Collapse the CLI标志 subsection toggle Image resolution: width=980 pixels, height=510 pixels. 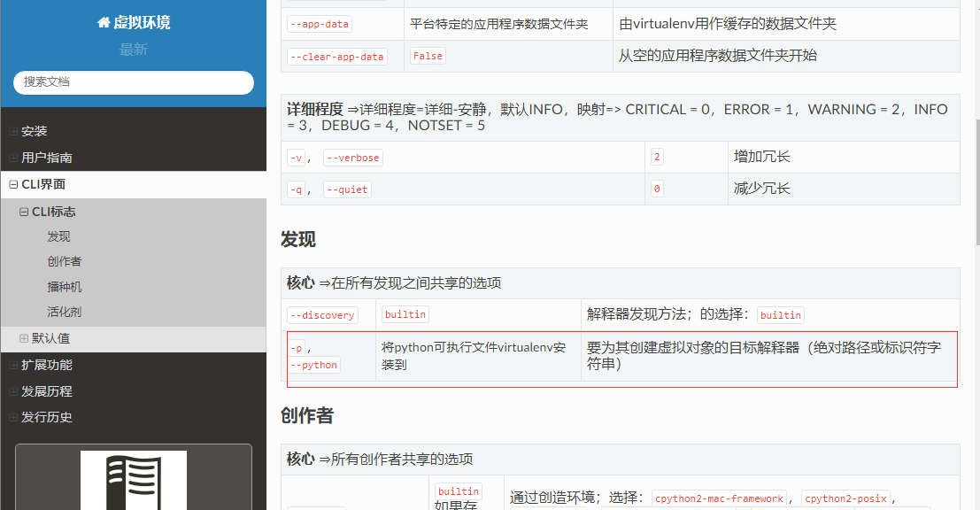pos(24,212)
